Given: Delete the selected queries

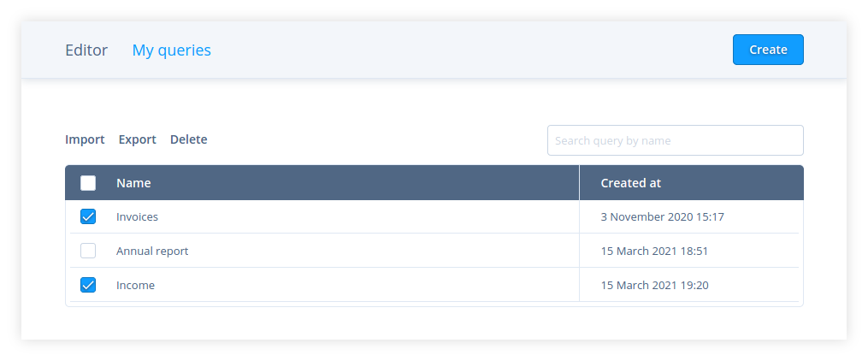Looking at the screenshot, I should coord(188,139).
